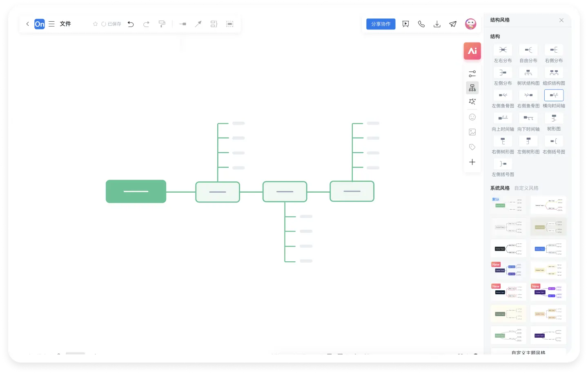Click the undo arrow in toolbar
This screenshot has height=374, width=588.
131,24
